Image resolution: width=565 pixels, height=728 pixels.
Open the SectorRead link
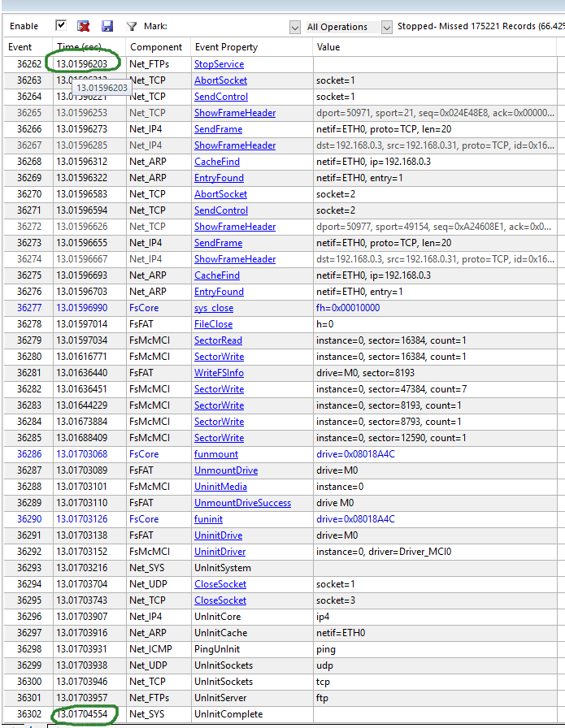click(218, 340)
